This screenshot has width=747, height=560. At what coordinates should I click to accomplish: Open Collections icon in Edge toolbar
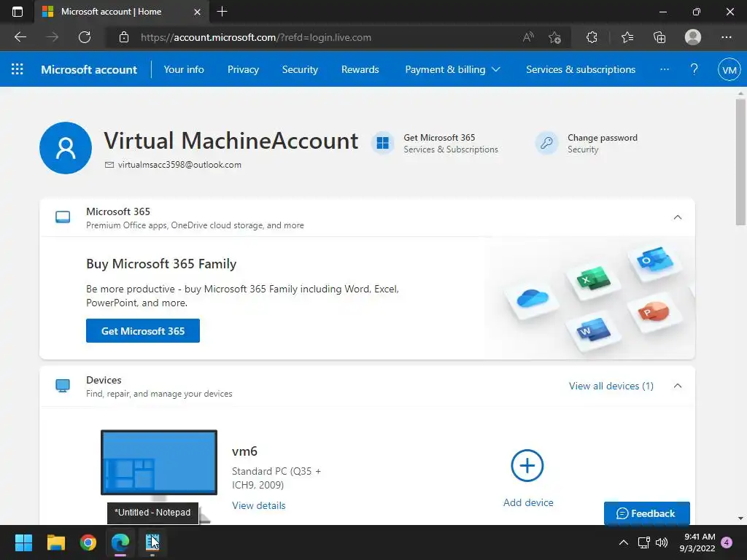[x=659, y=37]
